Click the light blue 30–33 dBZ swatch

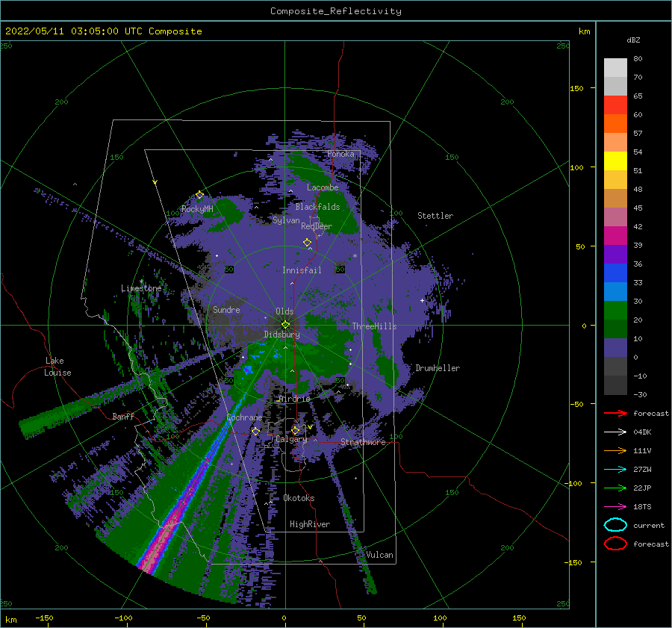[x=615, y=292]
